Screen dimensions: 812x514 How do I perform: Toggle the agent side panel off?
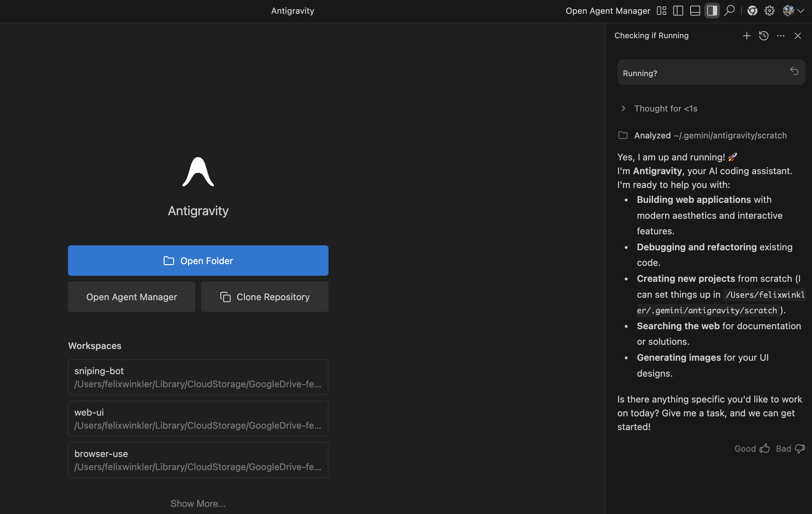coord(712,11)
